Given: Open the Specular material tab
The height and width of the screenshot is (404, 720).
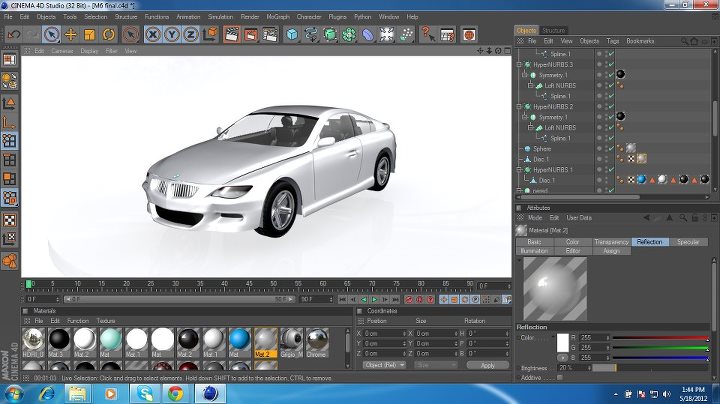Looking at the screenshot, I should tap(688, 242).
